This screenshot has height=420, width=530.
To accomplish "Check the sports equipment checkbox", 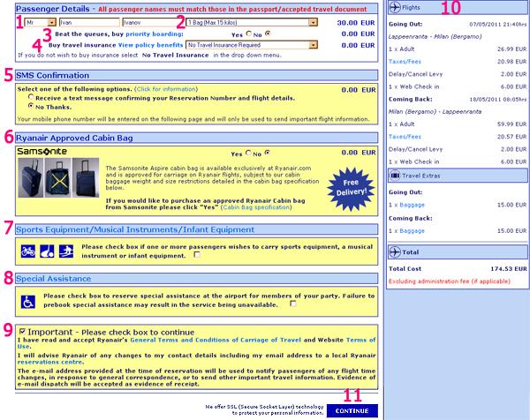I will tap(197, 255).
